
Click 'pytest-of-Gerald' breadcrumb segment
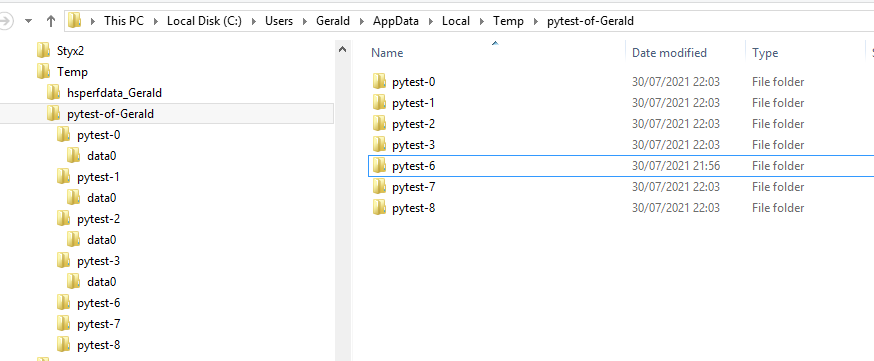(590, 21)
